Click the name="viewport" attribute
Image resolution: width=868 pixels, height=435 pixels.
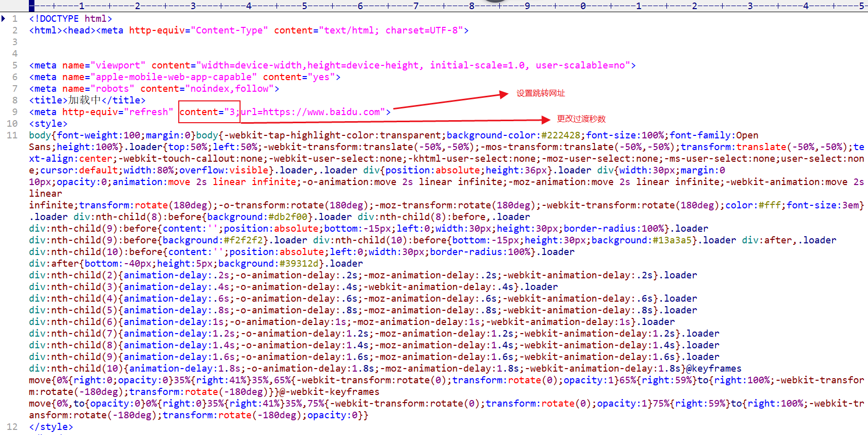tap(104, 65)
